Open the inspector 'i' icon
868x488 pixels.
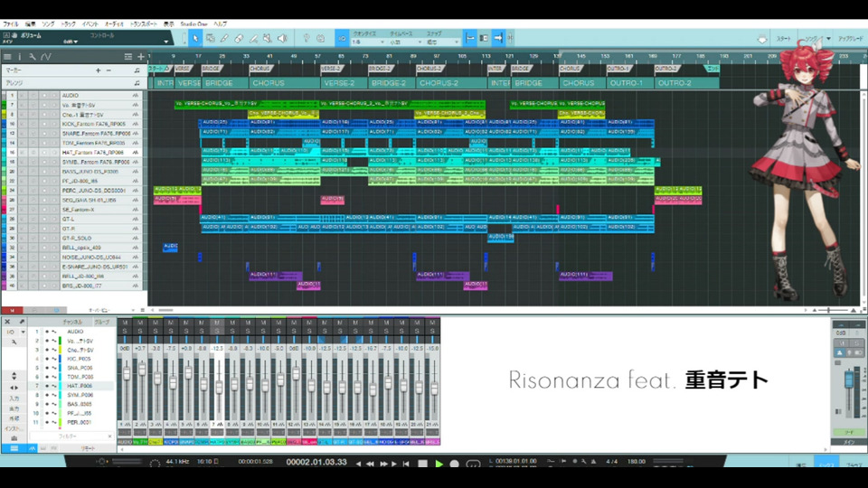click(20, 56)
